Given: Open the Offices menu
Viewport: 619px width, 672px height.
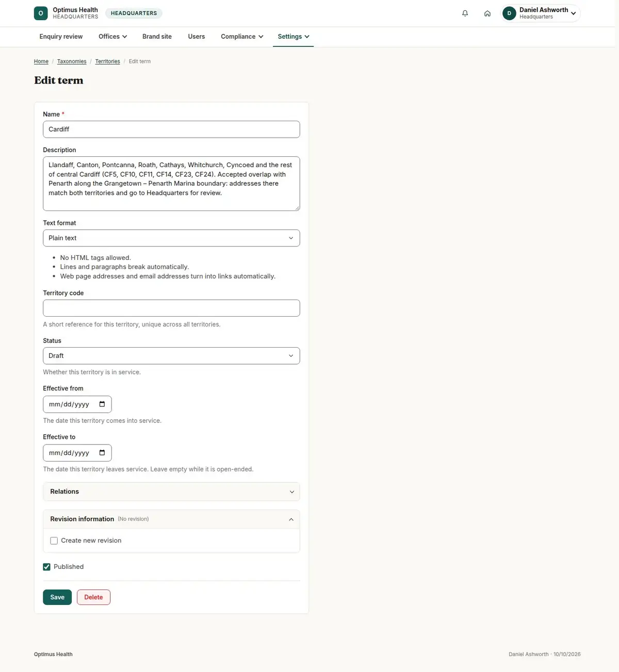Looking at the screenshot, I should [112, 37].
